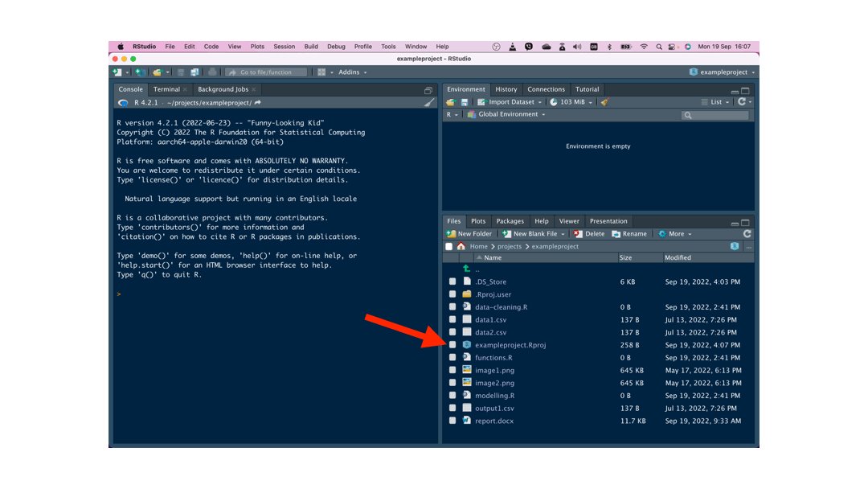868x489 pixels.
Task: Click the folder icon beside .Rproj.user
Action: coord(467,294)
